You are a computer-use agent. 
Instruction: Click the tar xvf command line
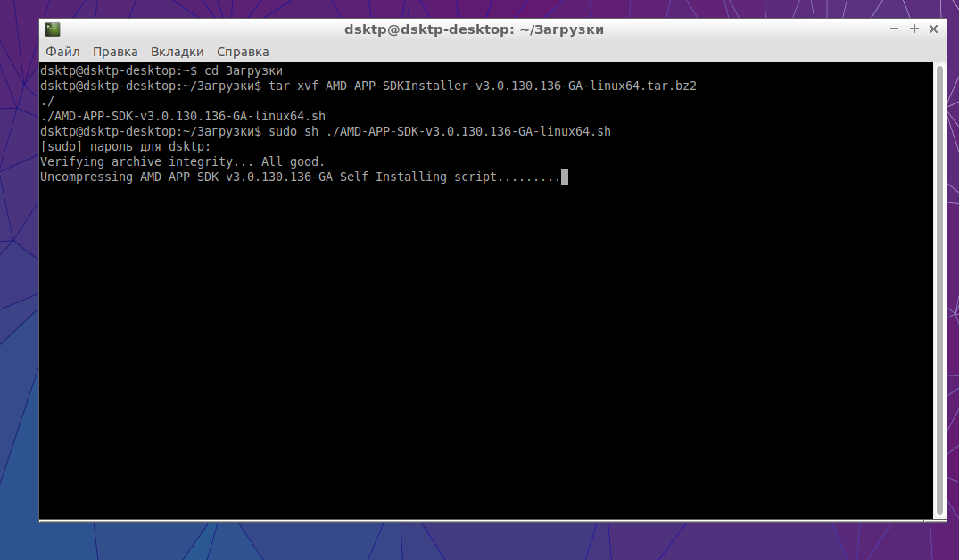368,86
